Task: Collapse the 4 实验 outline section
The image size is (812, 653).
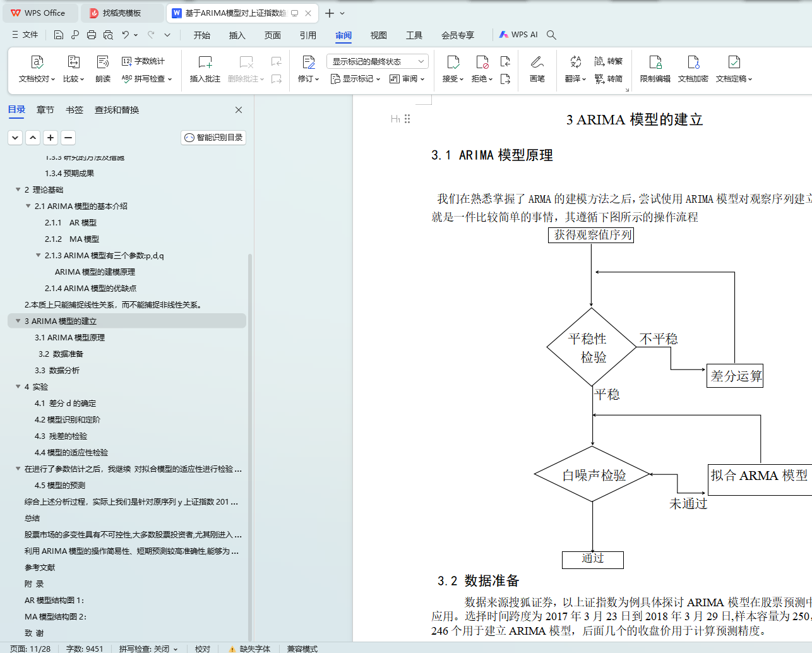Action: [x=18, y=386]
